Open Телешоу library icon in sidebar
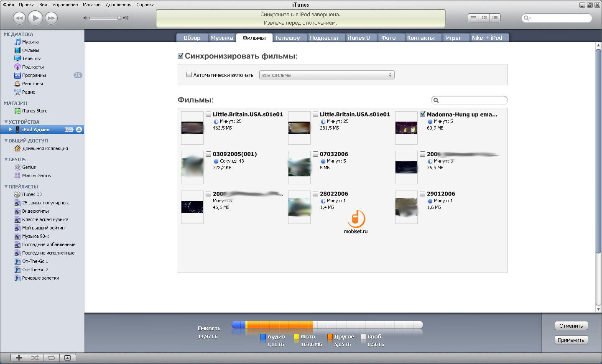The image size is (602, 364). [18, 59]
